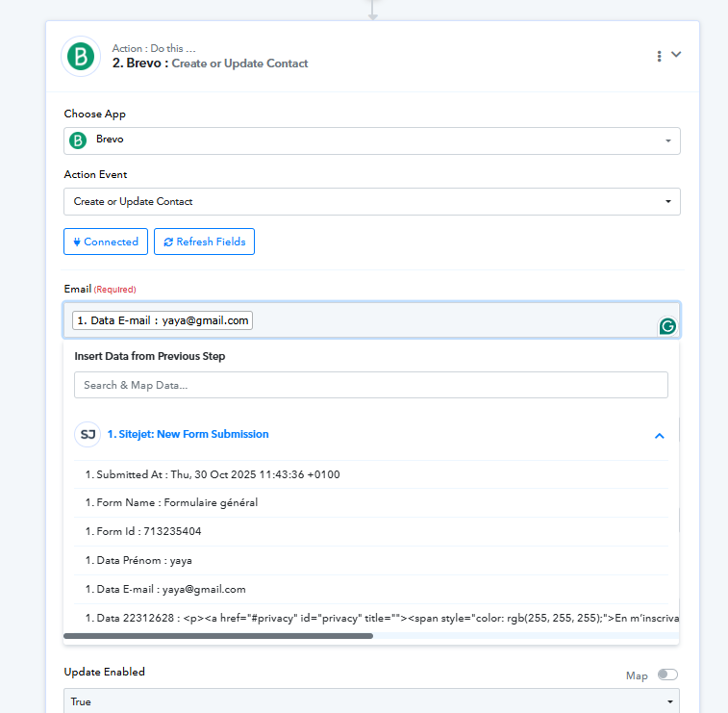Click the Brevo icon inside the Choose App field
The height and width of the screenshot is (713, 728).
pyautogui.click(x=78, y=140)
